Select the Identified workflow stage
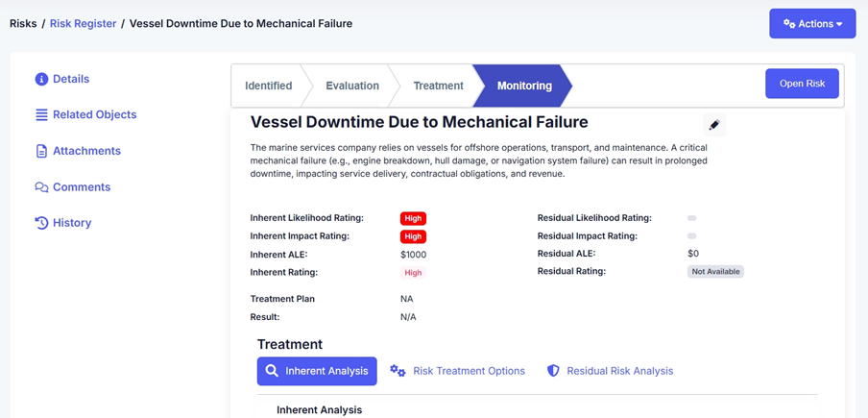868x418 pixels. pyautogui.click(x=269, y=86)
